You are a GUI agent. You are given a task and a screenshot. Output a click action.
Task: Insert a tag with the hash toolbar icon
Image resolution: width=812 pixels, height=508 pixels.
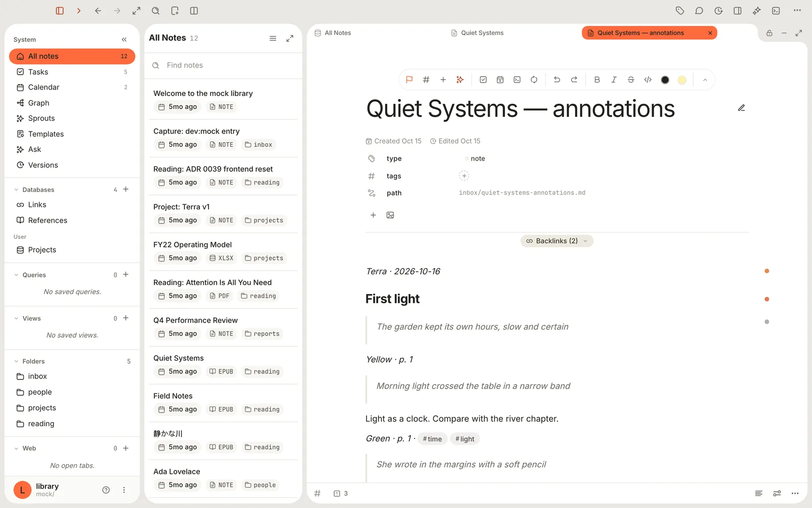426,80
